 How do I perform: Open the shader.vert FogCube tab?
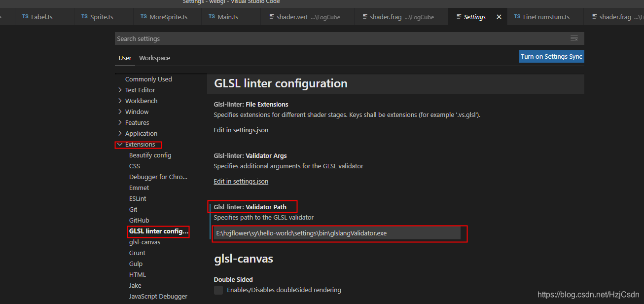tap(307, 17)
